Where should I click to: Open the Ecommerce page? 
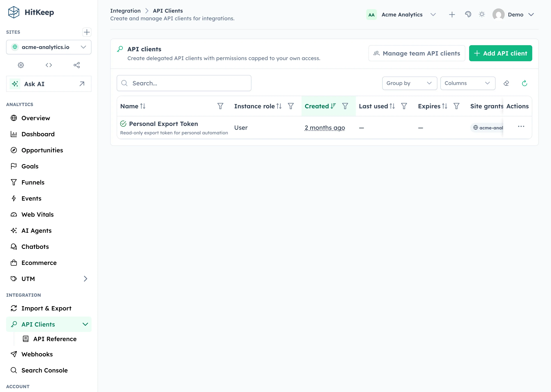[x=49, y=263]
